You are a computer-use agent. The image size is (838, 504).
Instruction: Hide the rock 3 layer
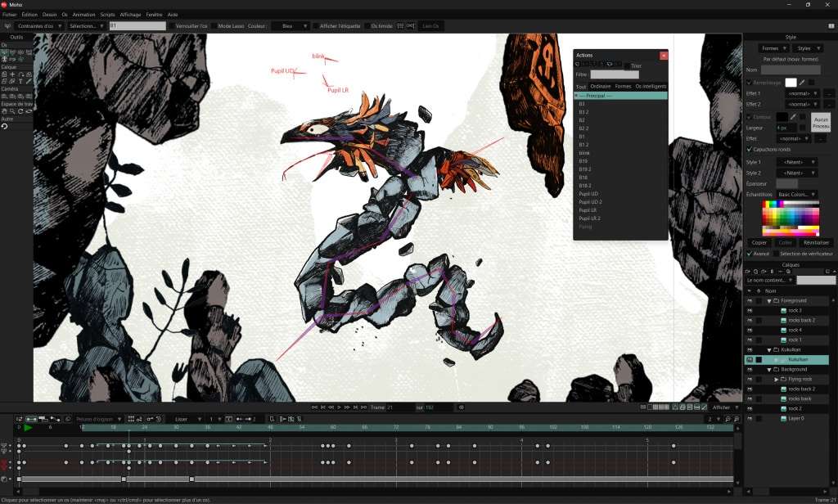[x=749, y=311]
